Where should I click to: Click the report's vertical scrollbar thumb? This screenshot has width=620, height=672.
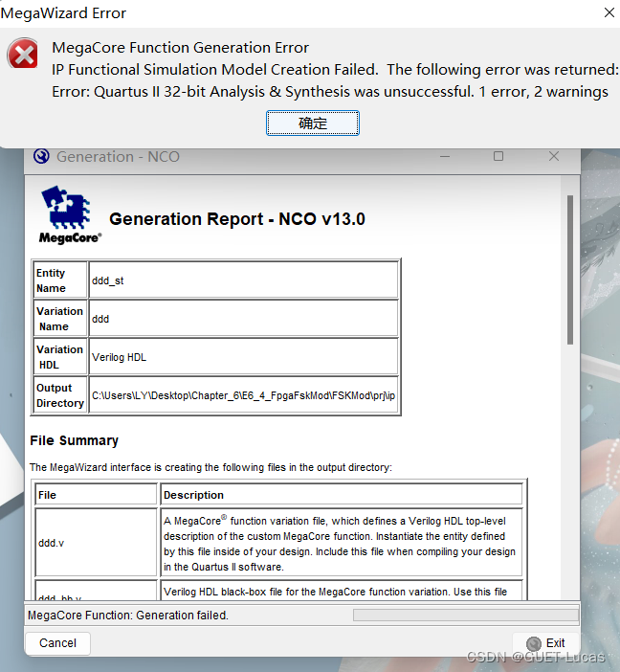(x=570, y=268)
